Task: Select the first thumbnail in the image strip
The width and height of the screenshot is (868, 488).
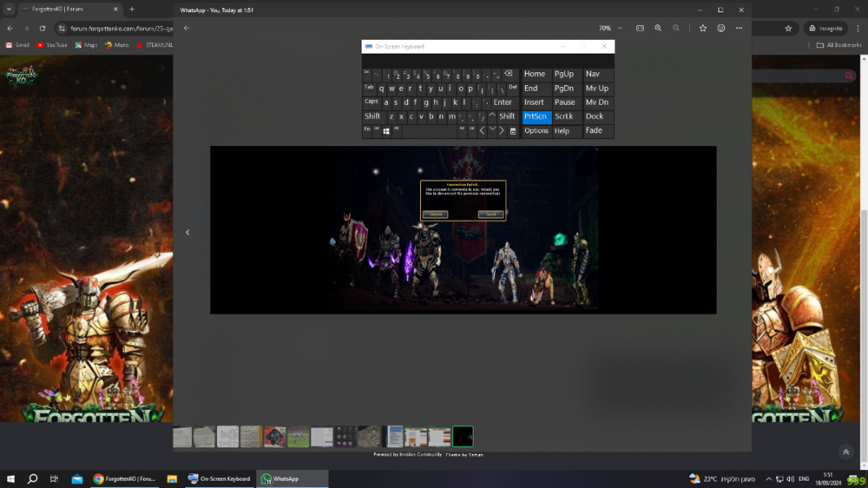Action: 182,436
